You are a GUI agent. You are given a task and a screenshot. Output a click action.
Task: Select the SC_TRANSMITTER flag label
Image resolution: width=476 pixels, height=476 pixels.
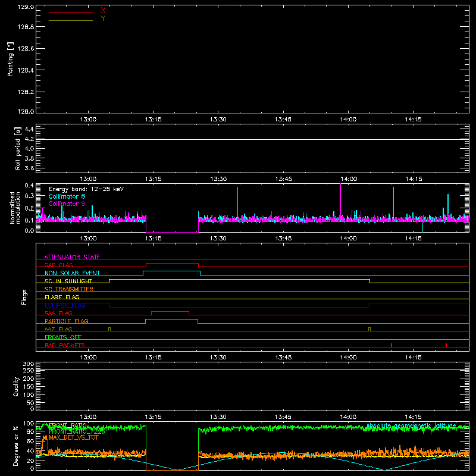coord(69,289)
